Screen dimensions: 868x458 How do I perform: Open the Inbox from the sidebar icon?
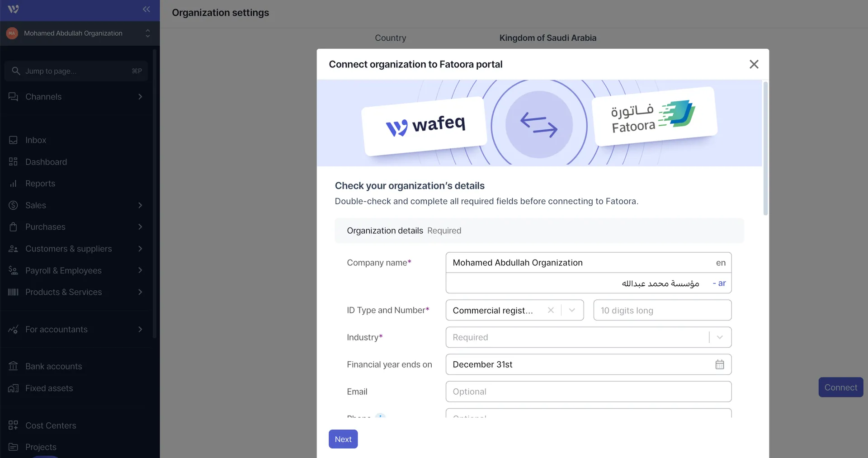(x=13, y=140)
